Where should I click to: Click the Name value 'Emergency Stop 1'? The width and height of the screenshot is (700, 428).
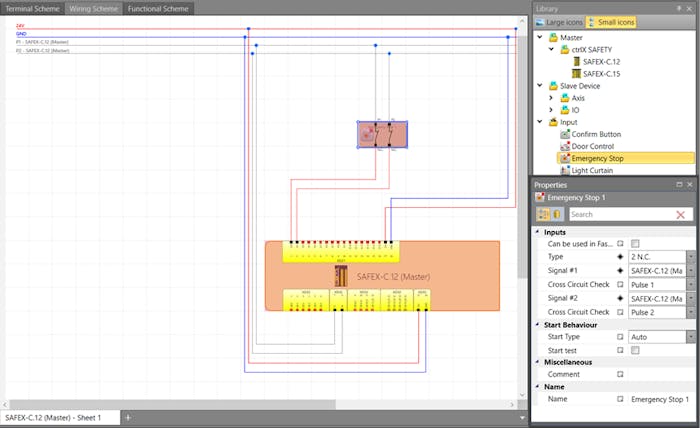click(660, 399)
